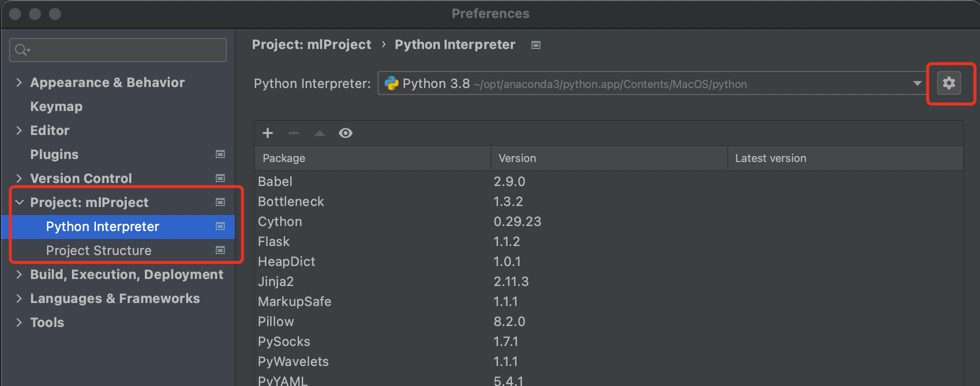980x386 pixels.
Task: Click project-level icon beside Version Control
Action: tap(220, 178)
